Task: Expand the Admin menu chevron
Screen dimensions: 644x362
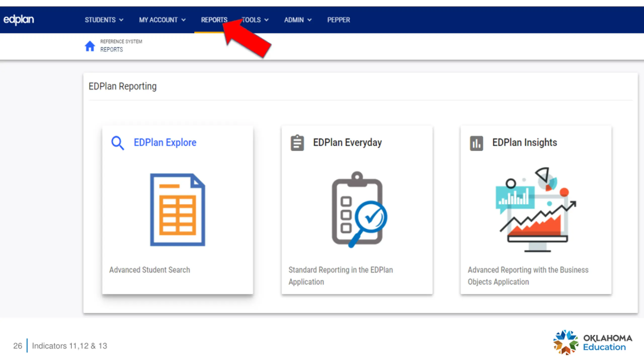Action: pos(309,20)
